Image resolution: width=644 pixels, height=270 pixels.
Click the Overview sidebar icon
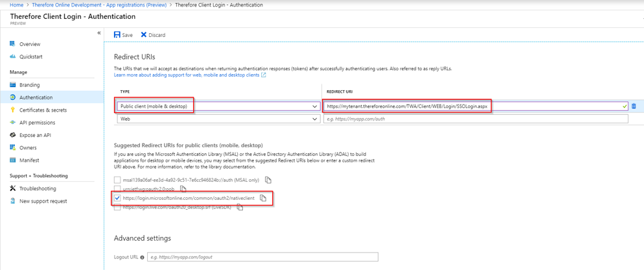(x=12, y=44)
